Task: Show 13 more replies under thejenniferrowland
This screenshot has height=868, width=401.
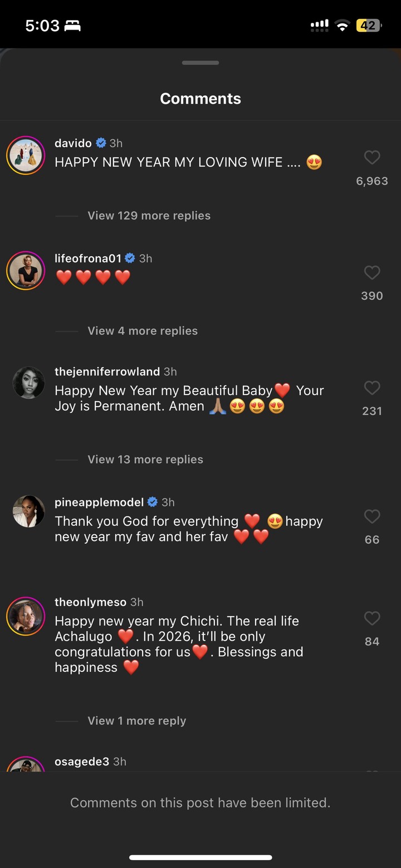Action: coord(145,460)
